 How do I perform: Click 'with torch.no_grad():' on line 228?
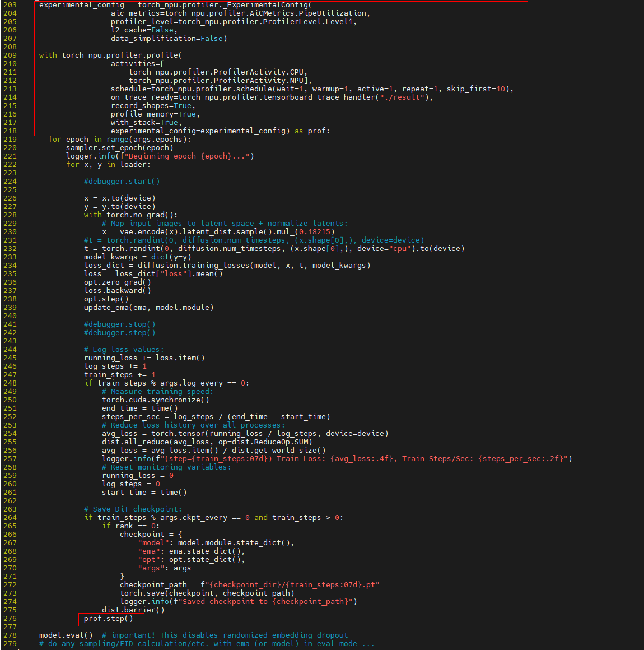click(130, 215)
